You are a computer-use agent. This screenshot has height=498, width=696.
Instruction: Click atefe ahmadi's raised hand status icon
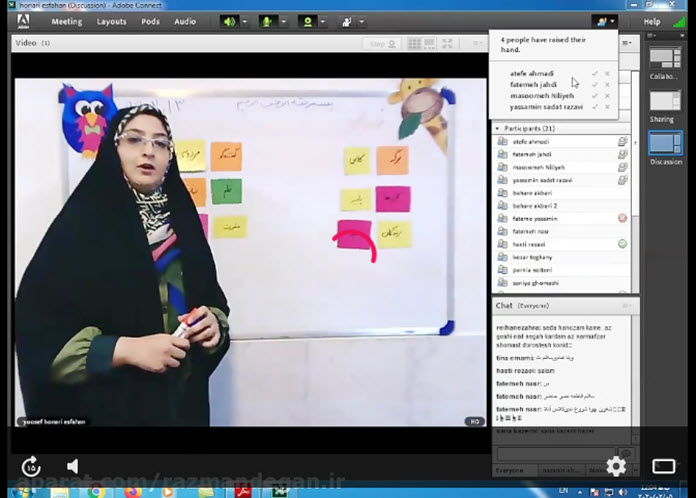[x=622, y=141]
